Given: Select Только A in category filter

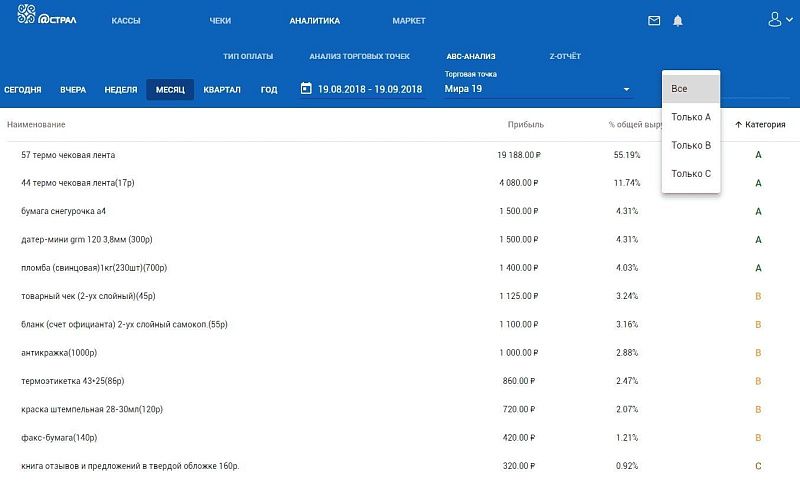Looking at the screenshot, I should (691, 117).
